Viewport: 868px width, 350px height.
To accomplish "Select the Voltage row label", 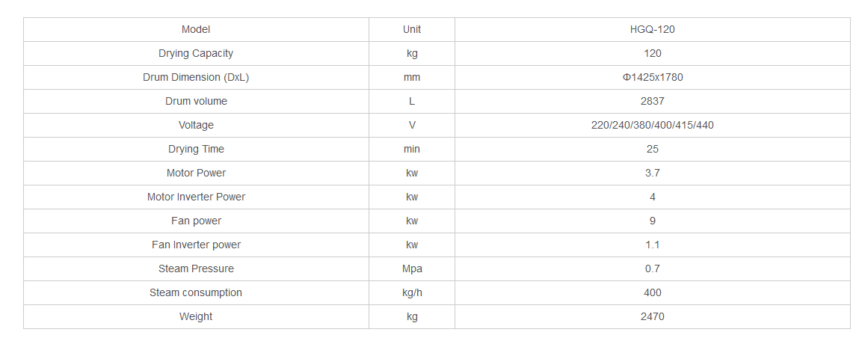I will 196,125.
